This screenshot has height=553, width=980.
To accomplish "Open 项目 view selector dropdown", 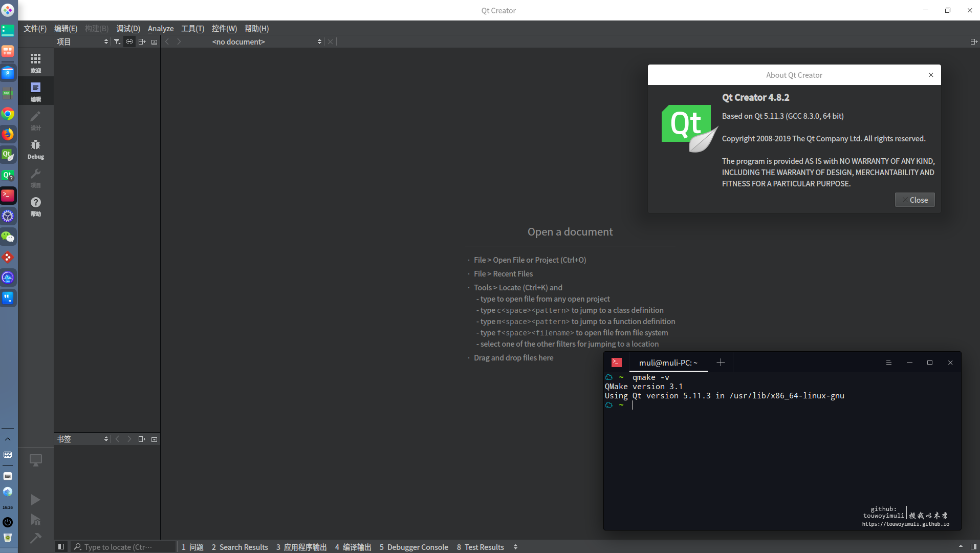I will coord(82,41).
